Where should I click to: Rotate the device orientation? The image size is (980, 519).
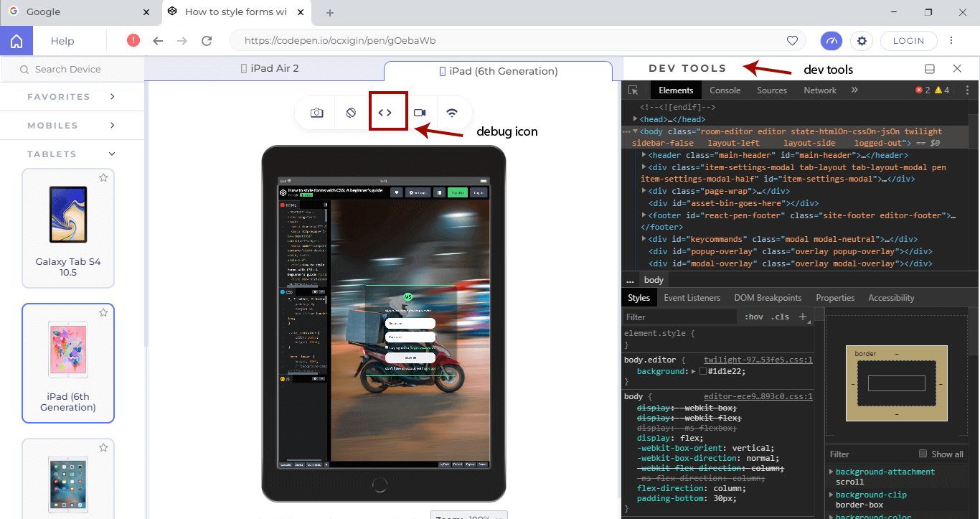pyautogui.click(x=351, y=111)
